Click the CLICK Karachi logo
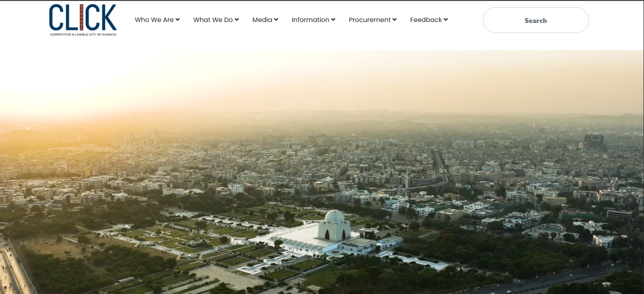This screenshot has height=294, width=644. point(83,20)
